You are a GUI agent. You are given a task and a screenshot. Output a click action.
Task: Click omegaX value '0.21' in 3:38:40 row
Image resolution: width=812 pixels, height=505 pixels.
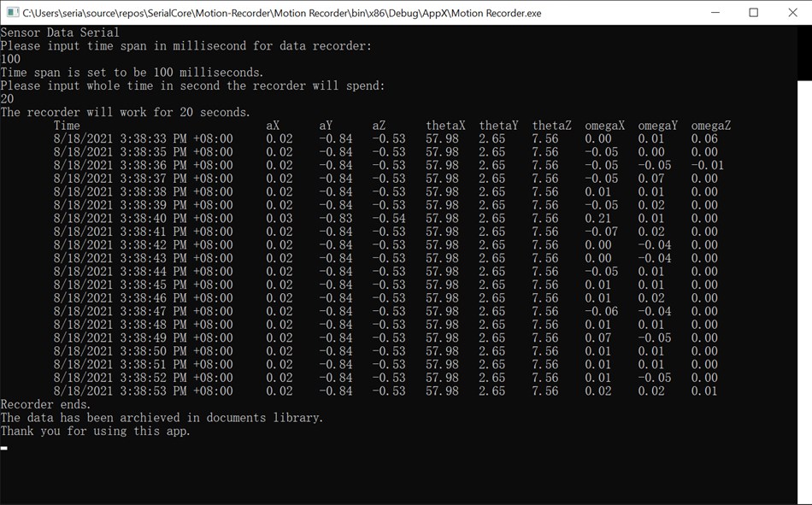(598, 219)
